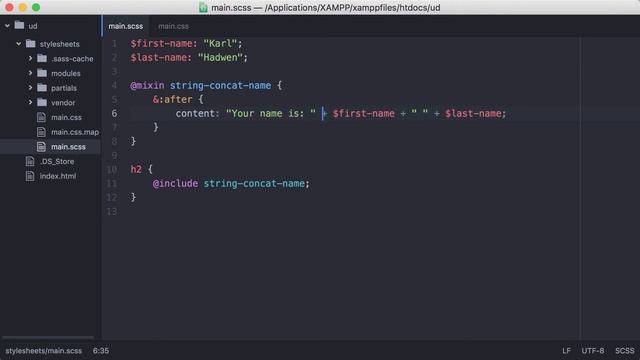This screenshot has width=640, height=360.
Task: Click the 6:35 cursor position indicator
Action: click(x=101, y=351)
